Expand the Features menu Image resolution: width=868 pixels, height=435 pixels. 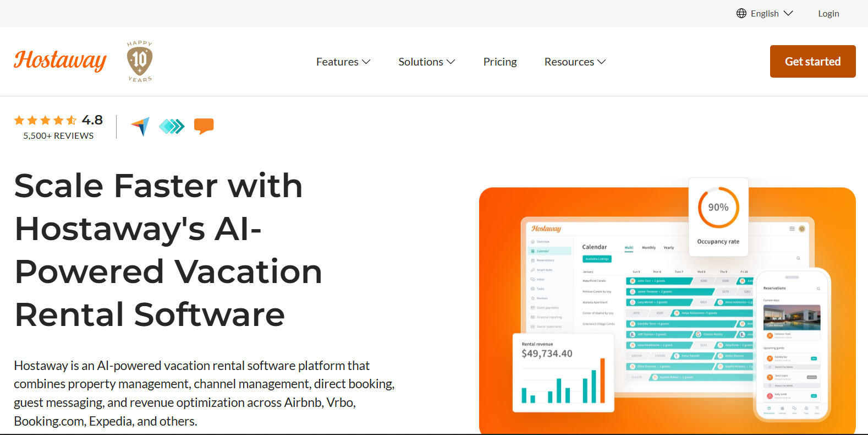[343, 62]
